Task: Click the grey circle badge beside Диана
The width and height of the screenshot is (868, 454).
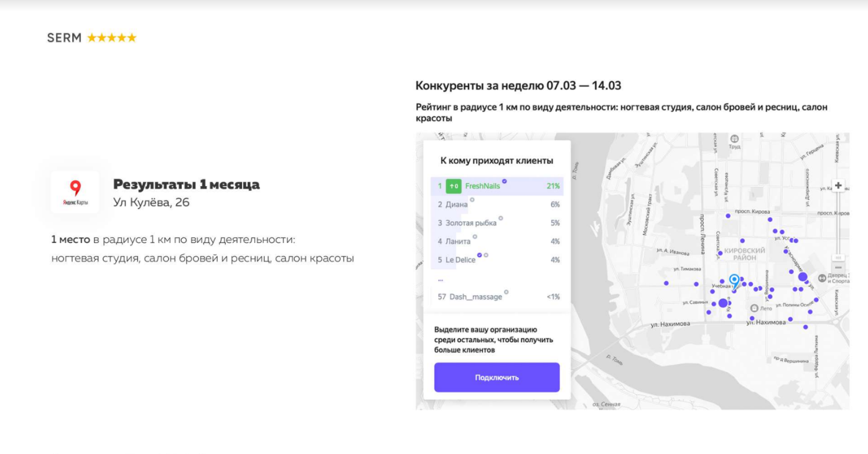Action: point(472,199)
